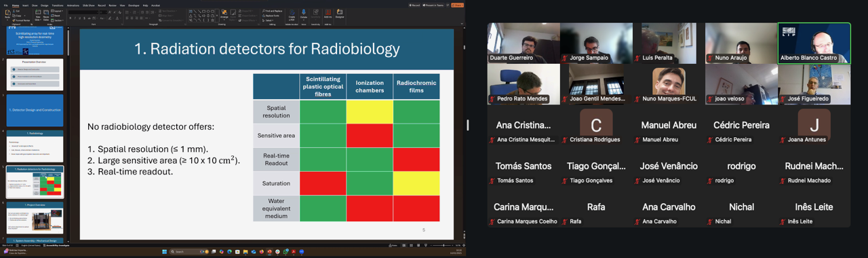The height and width of the screenshot is (258, 868).
Task: Toggle Bold formatting in Font group
Action: [x=71, y=18]
